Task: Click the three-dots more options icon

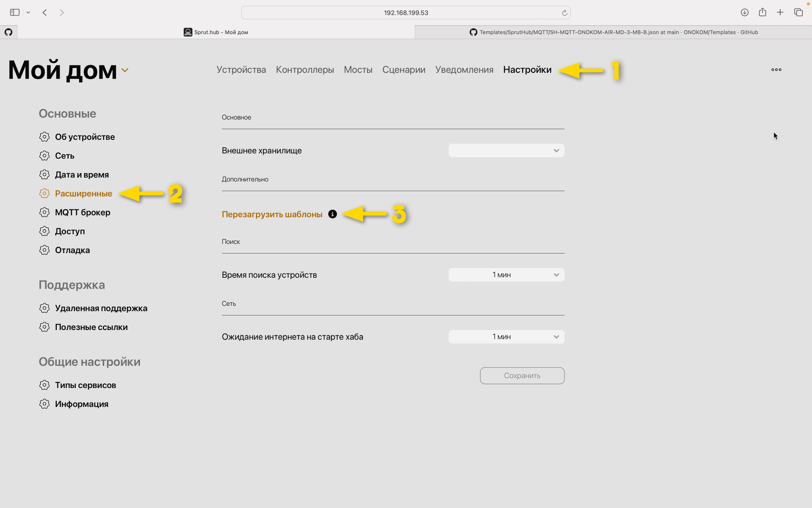Action: click(x=776, y=69)
